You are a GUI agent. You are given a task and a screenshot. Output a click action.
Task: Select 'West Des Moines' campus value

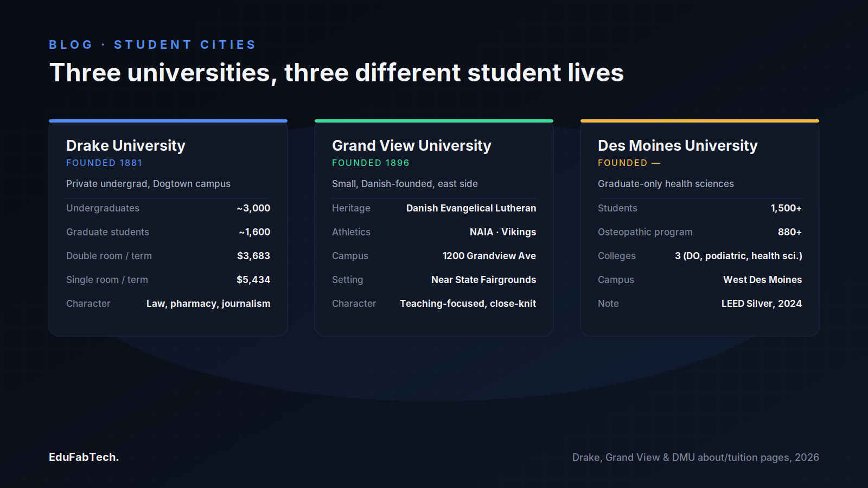(762, 280)
